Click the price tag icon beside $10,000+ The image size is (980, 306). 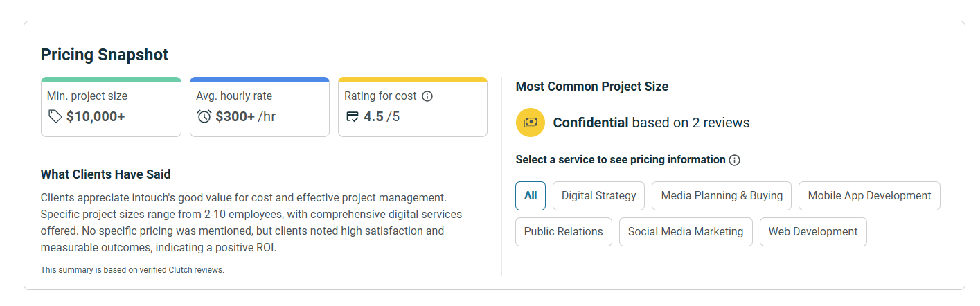click(55, 116)
